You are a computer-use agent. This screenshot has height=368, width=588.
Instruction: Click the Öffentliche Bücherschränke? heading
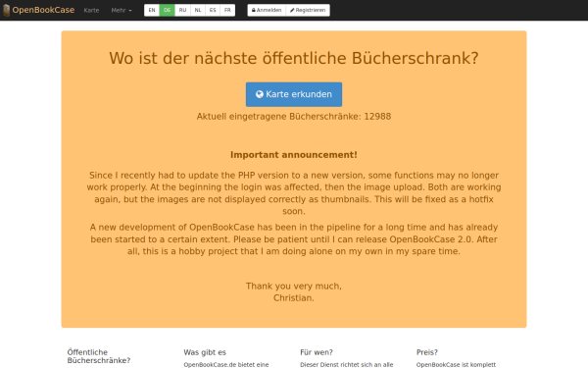click(x=99, y=356)
